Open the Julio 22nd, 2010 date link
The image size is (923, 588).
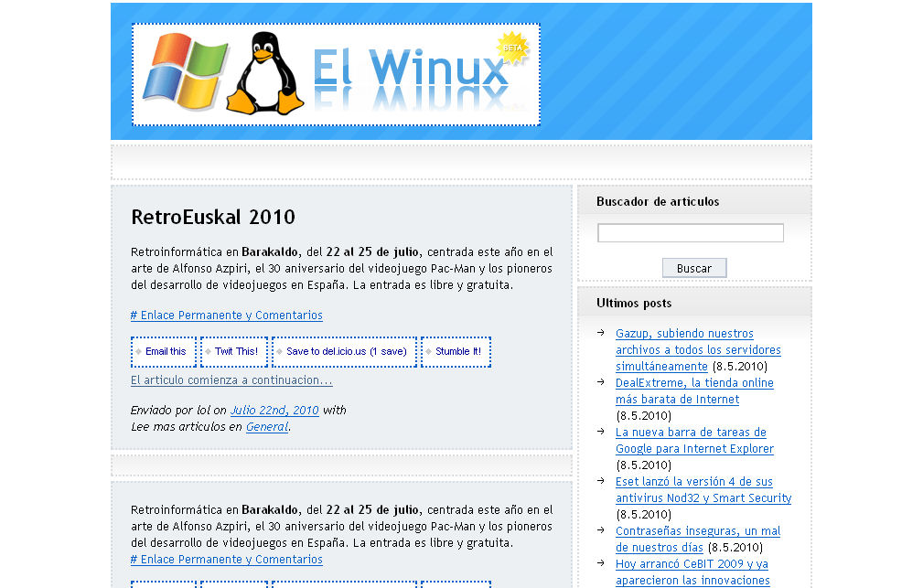(x=274, y=411)
